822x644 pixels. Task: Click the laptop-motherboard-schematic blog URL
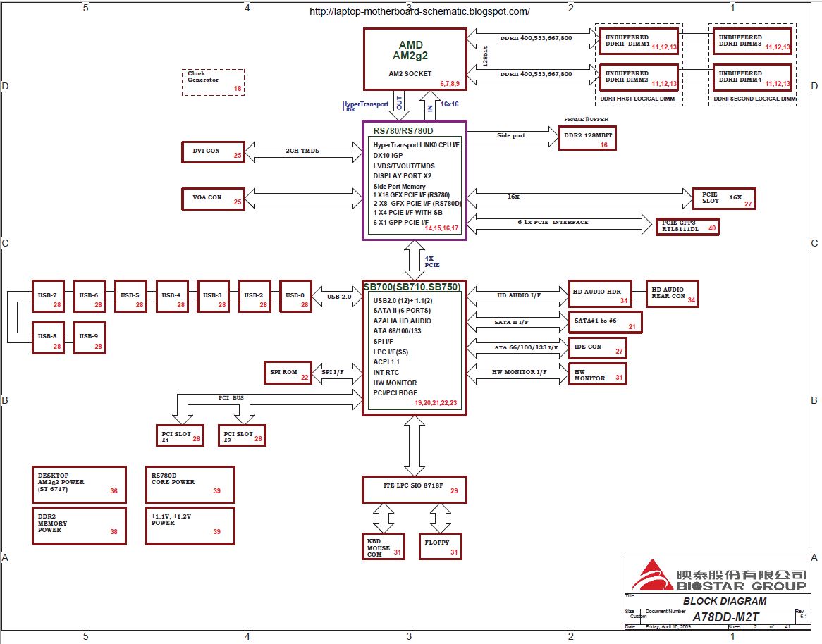pyautogui.click(x=419, y=11)
